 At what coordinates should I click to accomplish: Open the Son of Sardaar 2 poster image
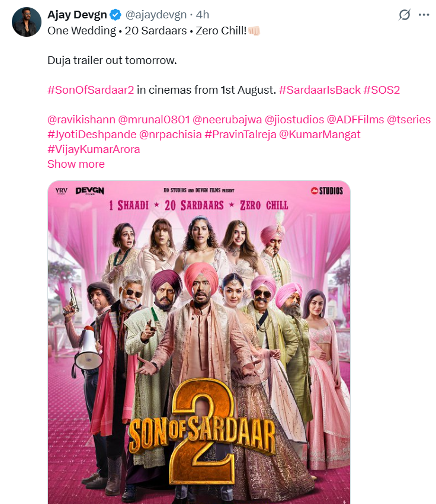pos(199,342)
